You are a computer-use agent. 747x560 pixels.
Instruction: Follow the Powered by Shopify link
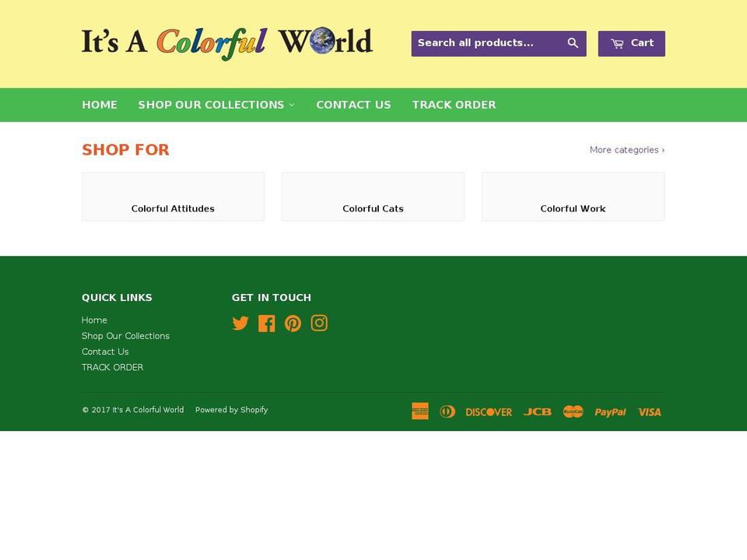pos(232,410)
